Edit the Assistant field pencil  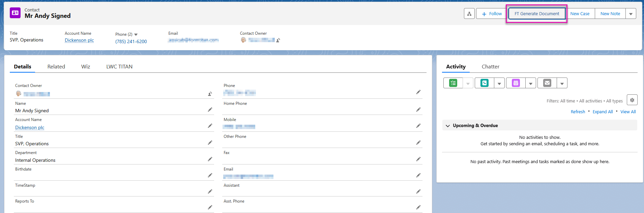418,191
